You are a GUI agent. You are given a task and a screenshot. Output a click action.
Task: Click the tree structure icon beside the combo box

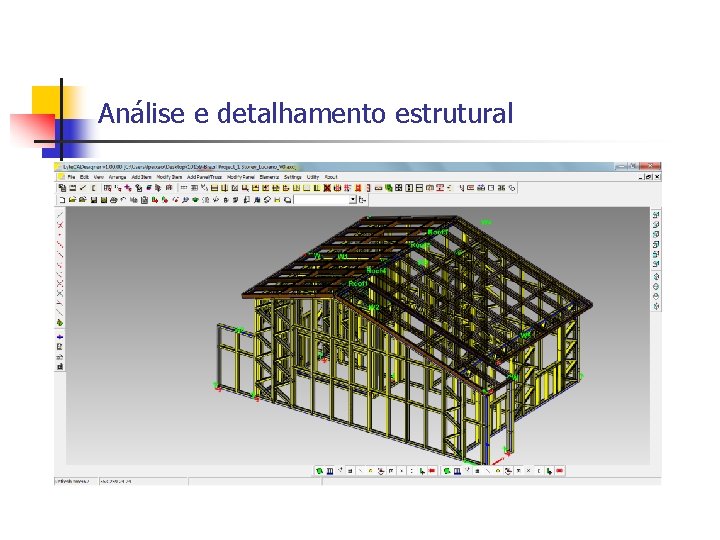pyautogui.click(x=362, y=200)
